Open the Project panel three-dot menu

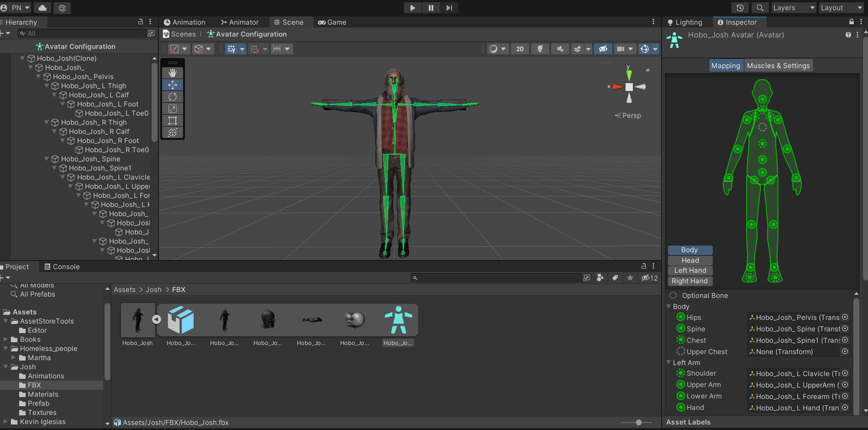(653, 266)
